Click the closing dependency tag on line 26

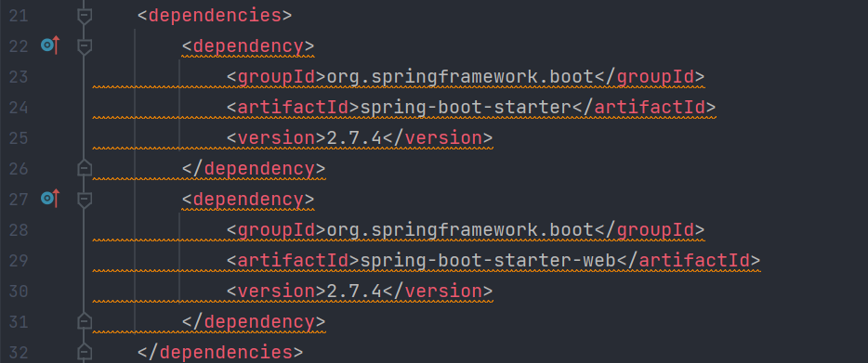(254, 168)
